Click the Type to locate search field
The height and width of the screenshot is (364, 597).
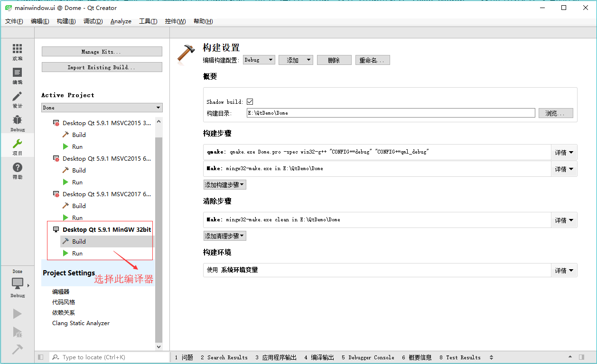tap(109, 357)
